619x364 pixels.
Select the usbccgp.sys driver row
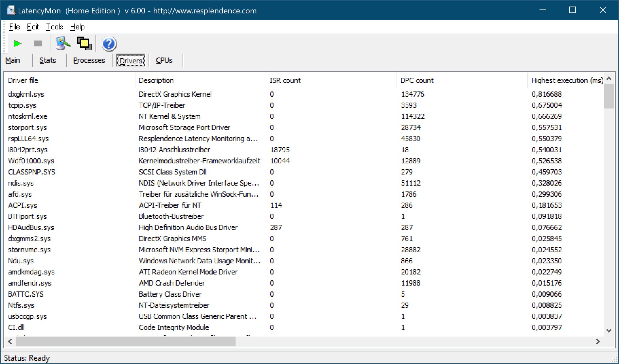tap(304, 316)
